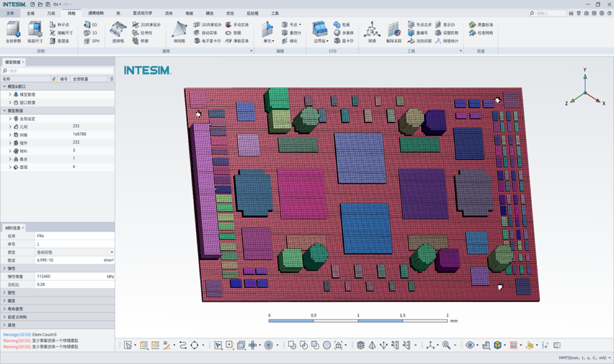Click the 桥接 bridge tool
This screenshot has height=364, width=614.
140,41
